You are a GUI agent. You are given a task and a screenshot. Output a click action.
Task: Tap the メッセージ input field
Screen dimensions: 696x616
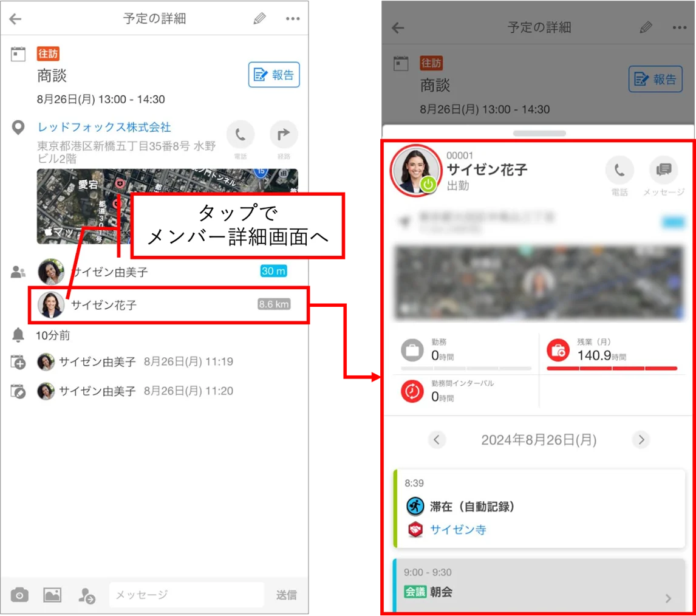click(186, 595)
